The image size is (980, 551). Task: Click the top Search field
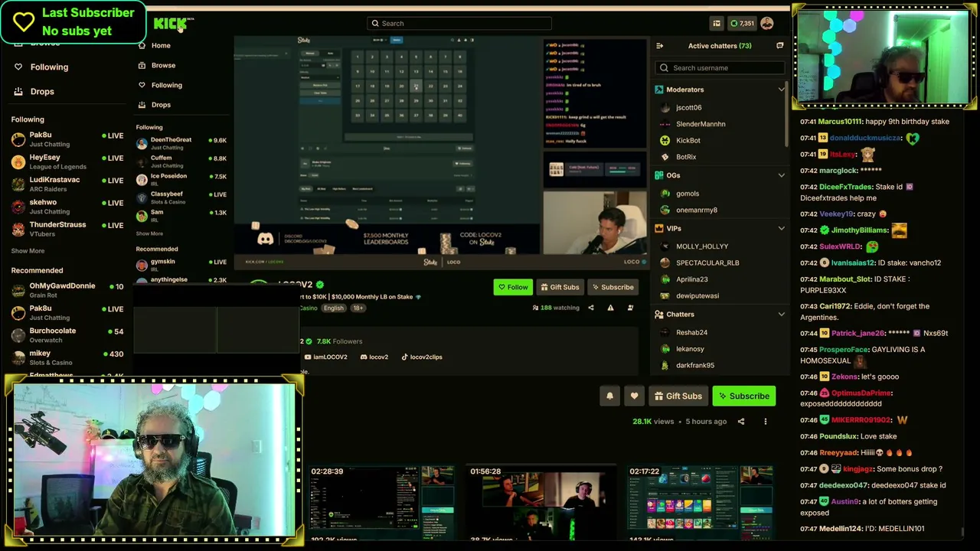point(459,23)
